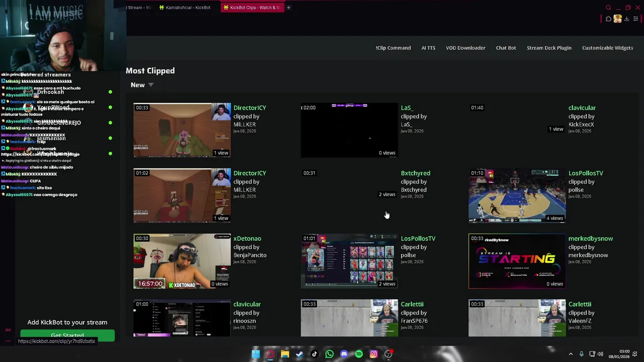Open the Customizable Widgets menu item
The width and height of the screenshot is (644, 362).
pyautogui.click(x=607, y=48)
